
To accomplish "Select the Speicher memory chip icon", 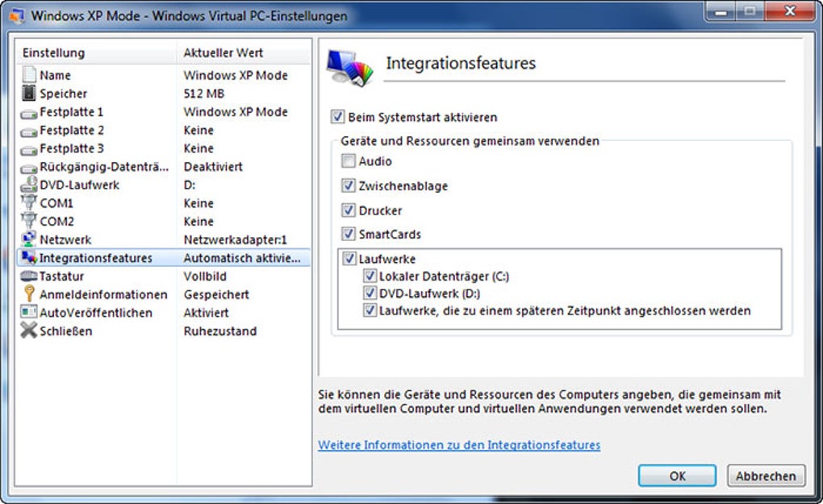I will coord(29,94).
